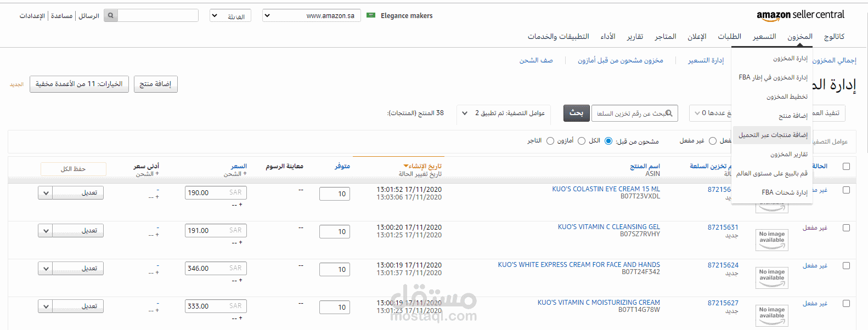The image size is (868, 330).
Task: Open product link KUO'S VITAMIN C MOISTURIZING CREAM
Action: pyautogui.click(x=599, y=303)
